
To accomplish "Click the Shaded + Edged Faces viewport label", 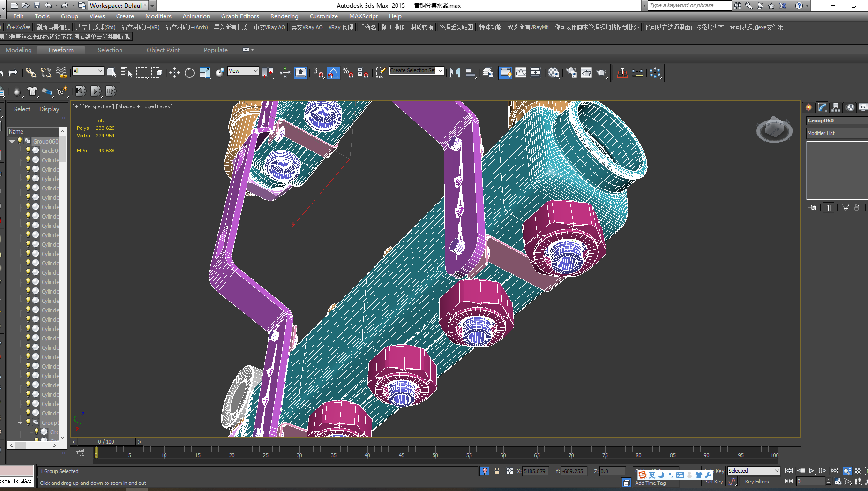I will click(144, 106).
